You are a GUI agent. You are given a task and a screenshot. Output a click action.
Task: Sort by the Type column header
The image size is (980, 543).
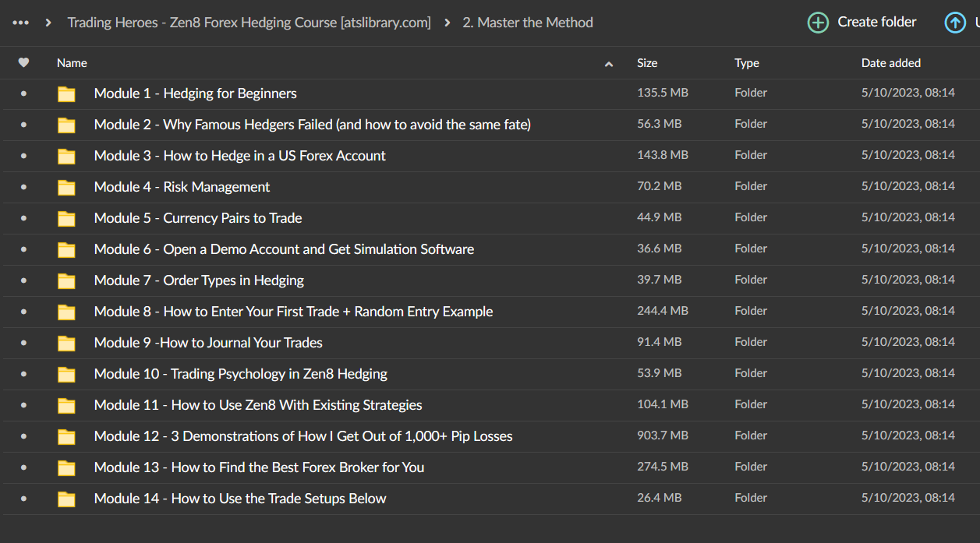click(746, 63)
